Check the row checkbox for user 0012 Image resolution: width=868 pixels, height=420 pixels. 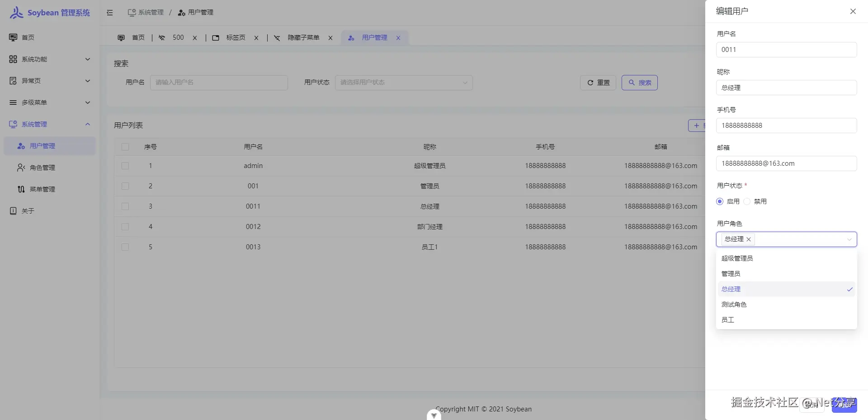click(125, 227)
